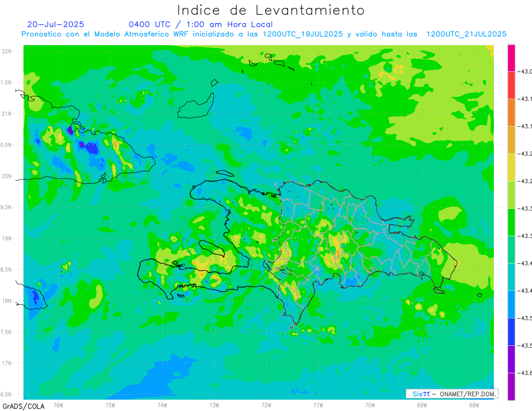Screen dimensions: 532x411
Task: Click the "71W" longitude label
Action: pyautogui.click(x=318, y=405)
